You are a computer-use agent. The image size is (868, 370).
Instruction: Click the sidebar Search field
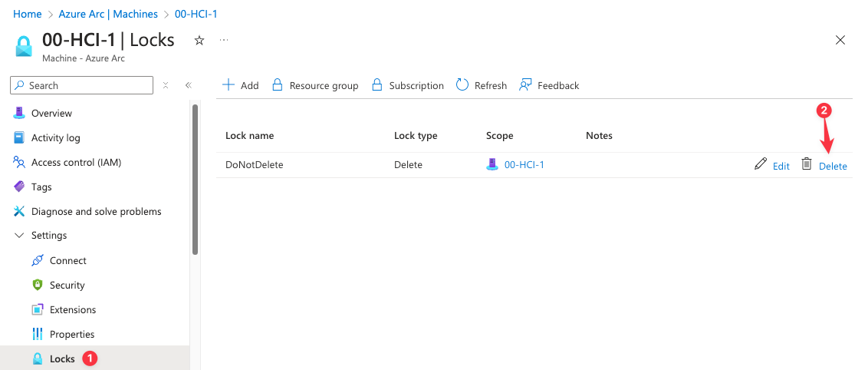(81, 85)
